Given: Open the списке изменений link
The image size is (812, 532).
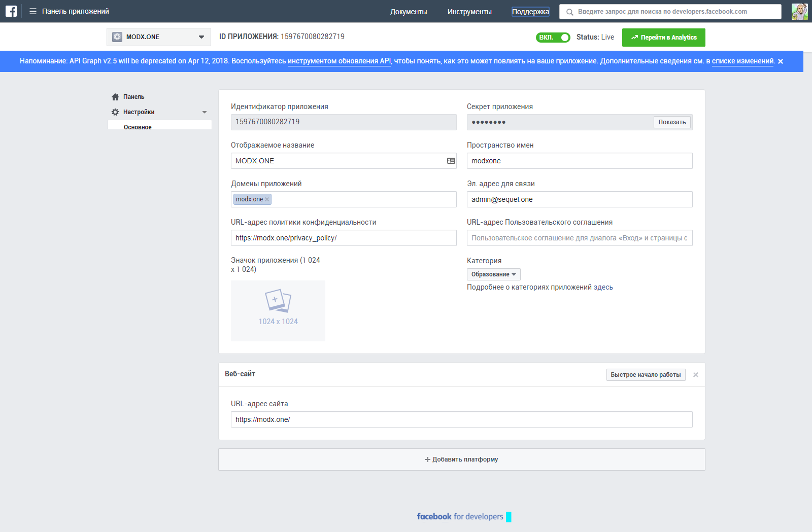Looking at the screenshot, I should click(743, 61).
